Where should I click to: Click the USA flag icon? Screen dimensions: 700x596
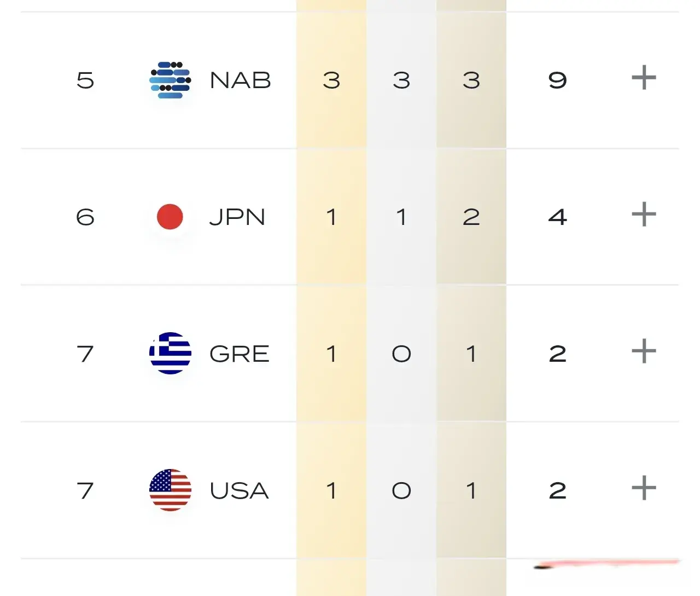point(170,490)
